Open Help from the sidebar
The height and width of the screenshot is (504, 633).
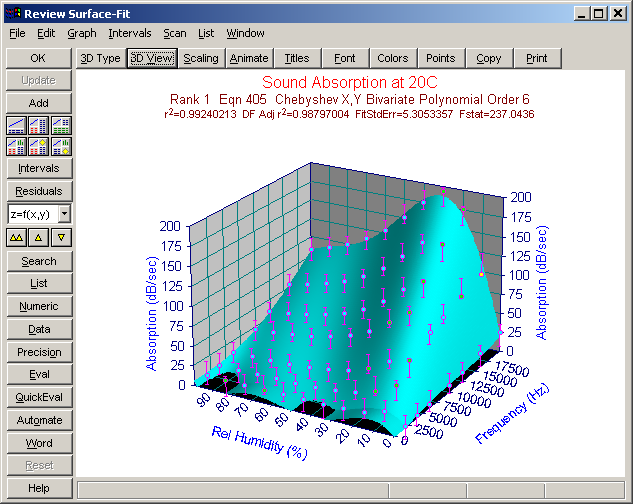pos(39,488)
